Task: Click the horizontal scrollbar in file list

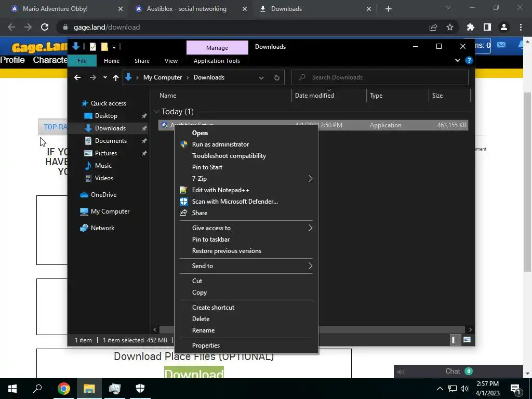Action: pos(312,329)
